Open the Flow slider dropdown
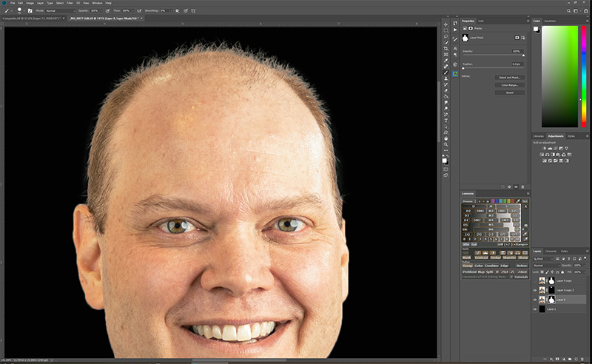Image resolution: width=592 pixels, height=364 pixels. click(x=133, y=11)
